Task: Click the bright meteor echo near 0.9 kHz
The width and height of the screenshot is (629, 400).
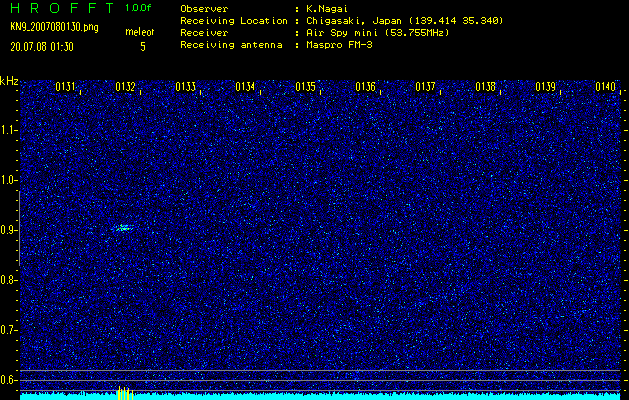Action: pyautogui.click(x=122, y=228)
